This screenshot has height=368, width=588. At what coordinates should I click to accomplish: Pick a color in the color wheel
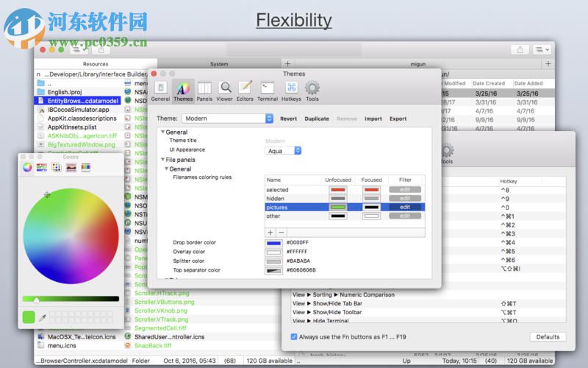tap(71, 236)
